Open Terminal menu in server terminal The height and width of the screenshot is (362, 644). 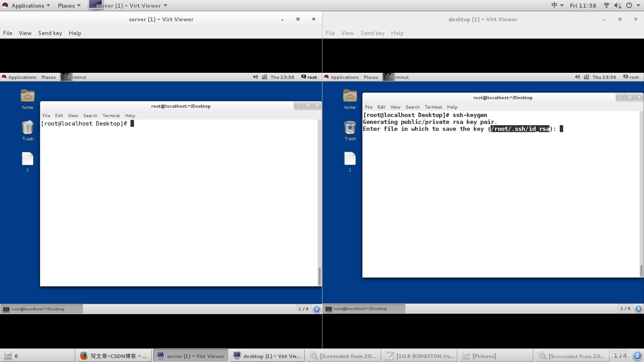[111, 115]
